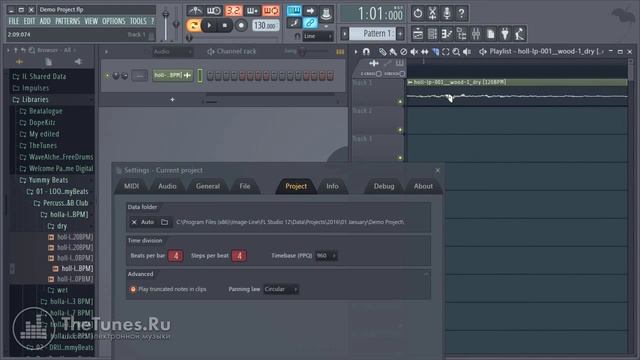Click the Beats per bar value
640x360 pixels.
click(x=176, y=256)
